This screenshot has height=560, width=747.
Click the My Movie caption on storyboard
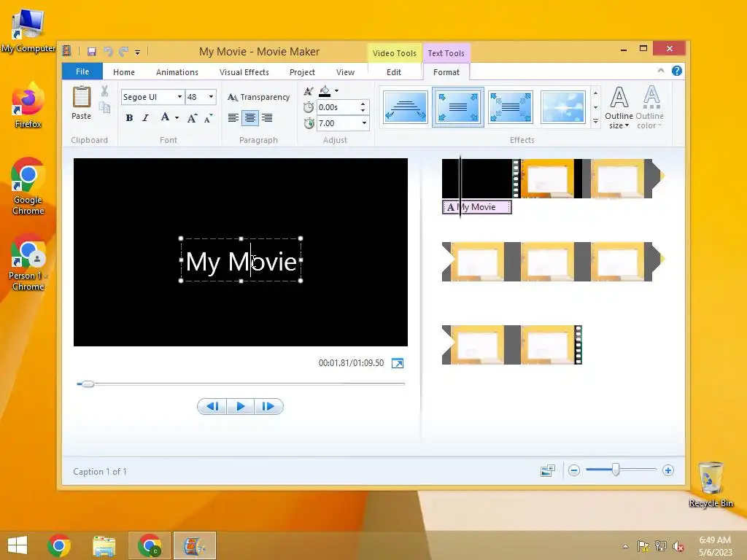point(477,207)
